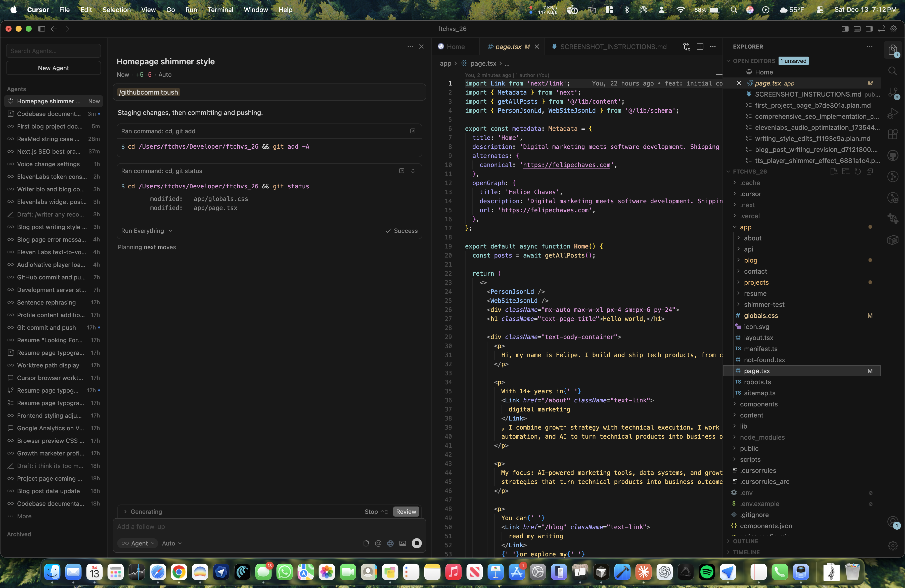Click the attach image icon in chat input
Screen dimensions: 905x588
(x=403, y=543)
